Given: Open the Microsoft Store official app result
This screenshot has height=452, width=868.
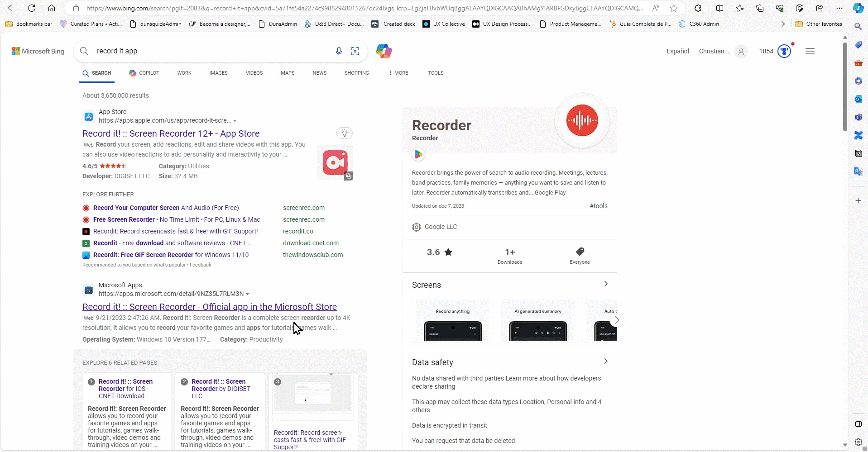Looking at the screenshot, I should [210, 307].
